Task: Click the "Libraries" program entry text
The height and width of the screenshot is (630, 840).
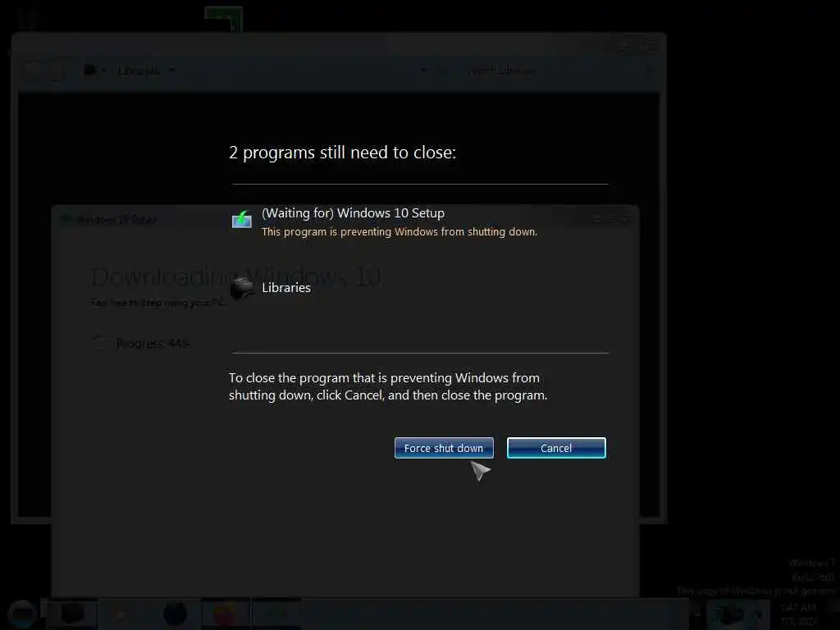Action: pos(286,288)
